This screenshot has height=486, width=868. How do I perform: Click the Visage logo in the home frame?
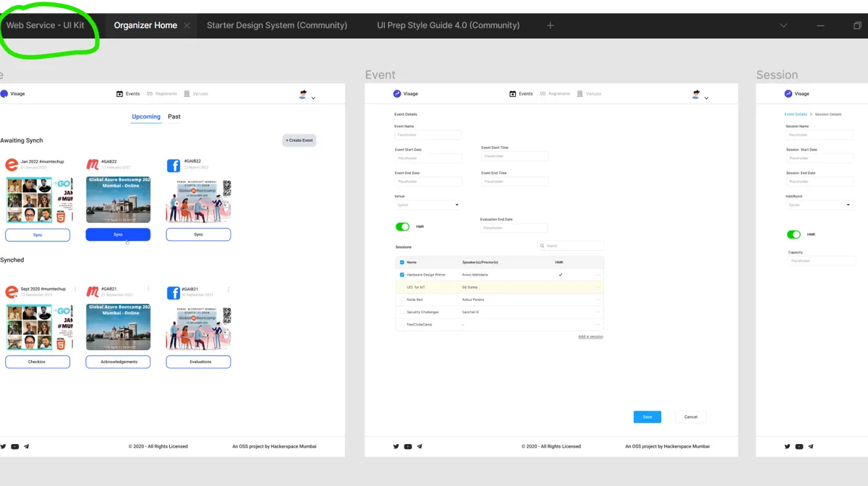click(12, 94)
